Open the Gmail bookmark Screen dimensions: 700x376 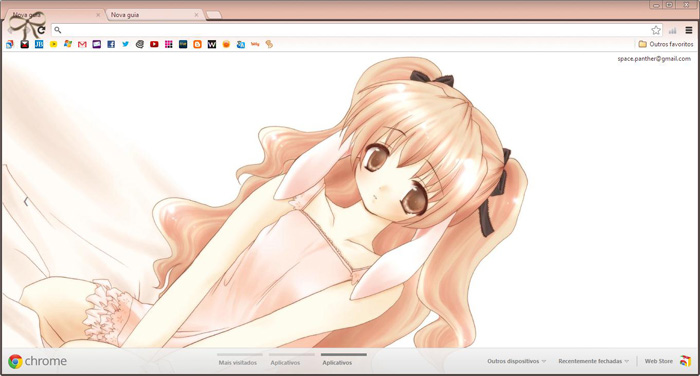[82, 44]
